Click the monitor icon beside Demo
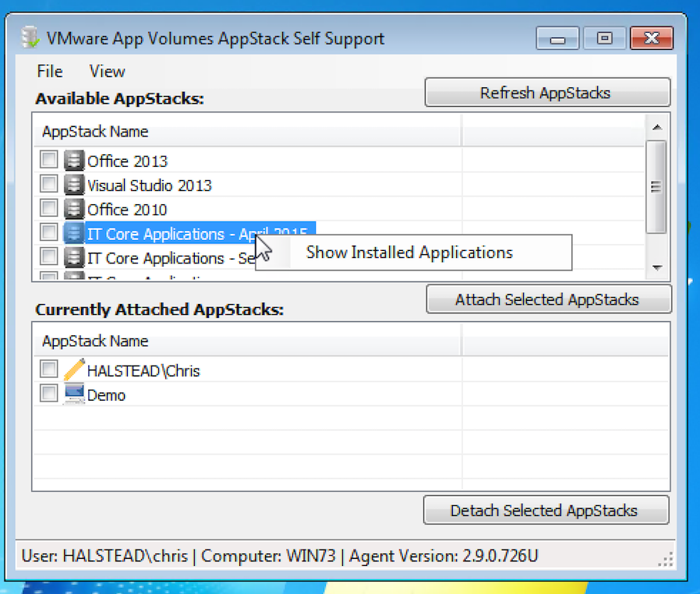 [x=74, y=394]
